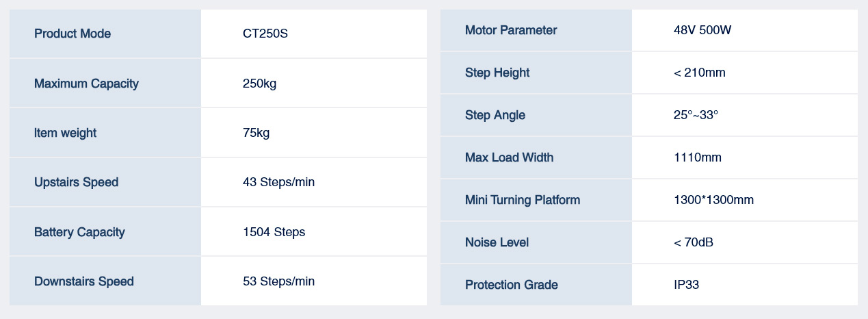Viewport: 868px width, 319px height.
Task: Select the 43 Steps/min value
Action: pyautogui.click(x=278, y=182)
